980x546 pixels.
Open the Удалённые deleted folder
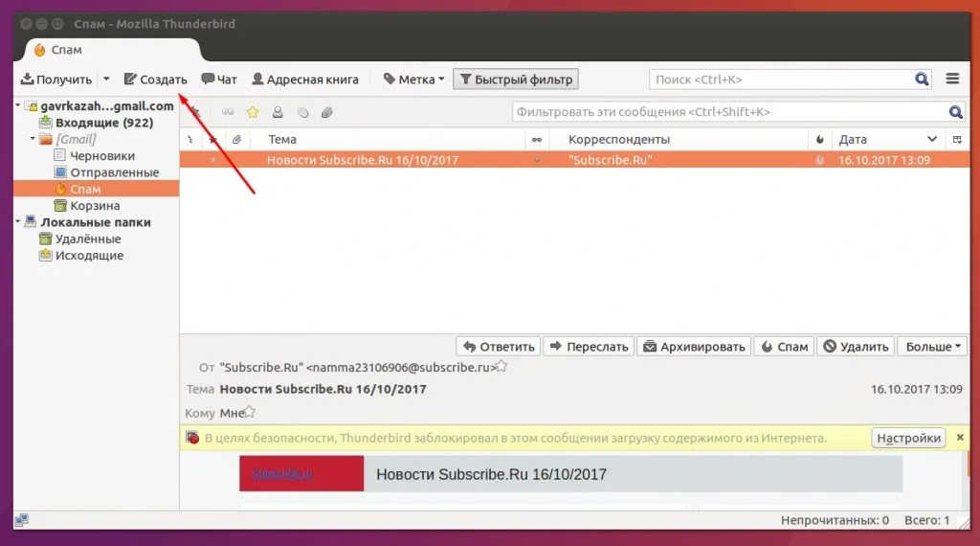88,239
